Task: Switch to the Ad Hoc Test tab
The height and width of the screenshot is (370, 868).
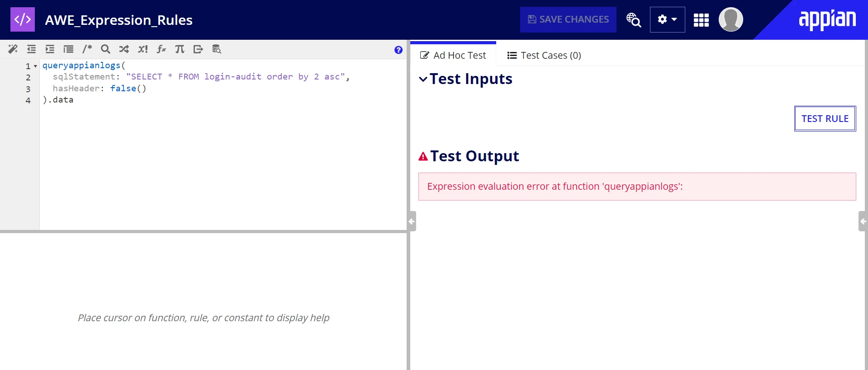Action: pos(453,55)
